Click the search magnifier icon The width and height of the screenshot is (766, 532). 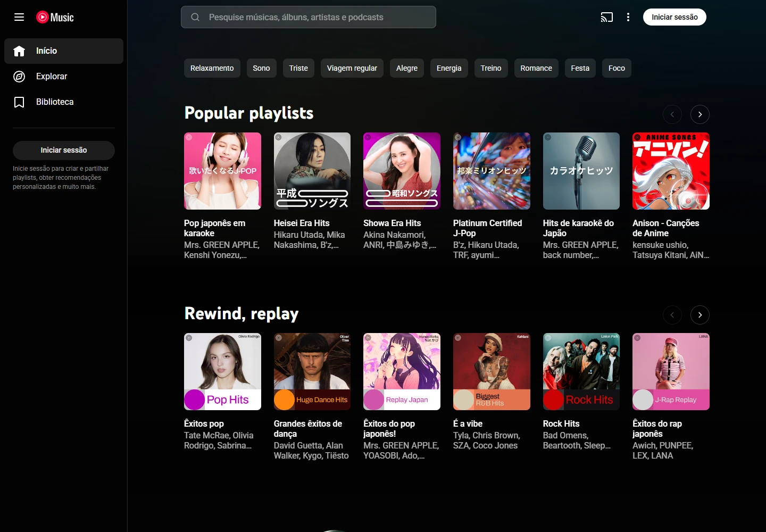pos(195,17)
